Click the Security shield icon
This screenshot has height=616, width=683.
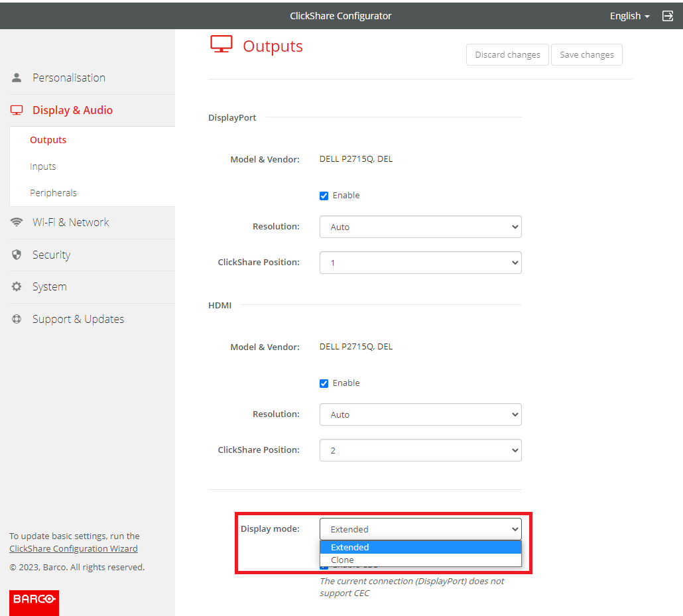tap(17, 255)
